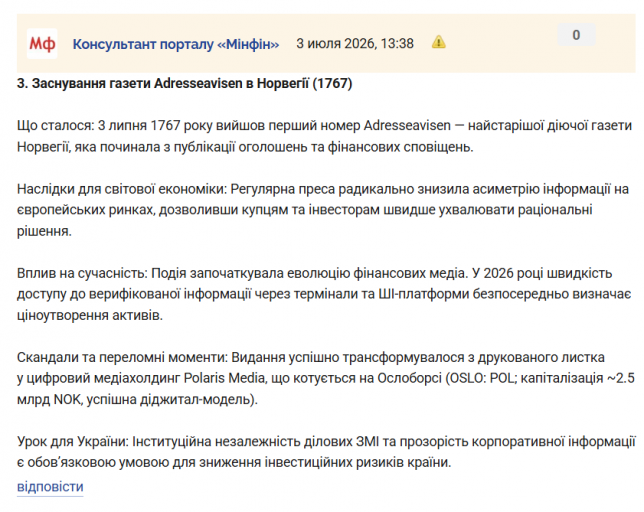Click the 'Урок для України' paragraph

pyautogui.click(x=326, y=452)
